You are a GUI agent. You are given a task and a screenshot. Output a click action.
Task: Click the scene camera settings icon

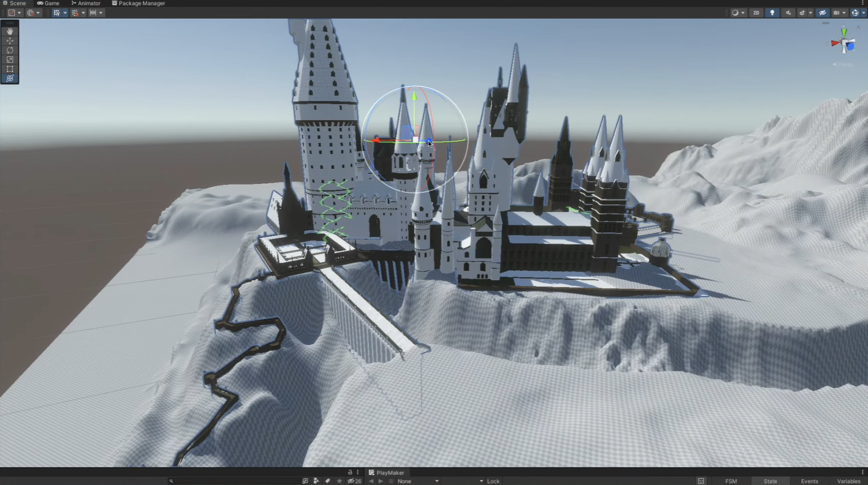point(836,13)
